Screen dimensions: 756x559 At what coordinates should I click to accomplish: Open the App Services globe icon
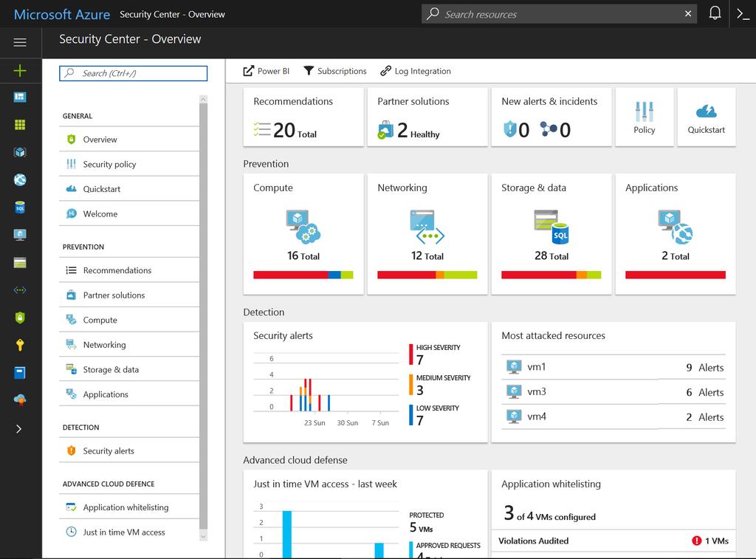[20, 180]
